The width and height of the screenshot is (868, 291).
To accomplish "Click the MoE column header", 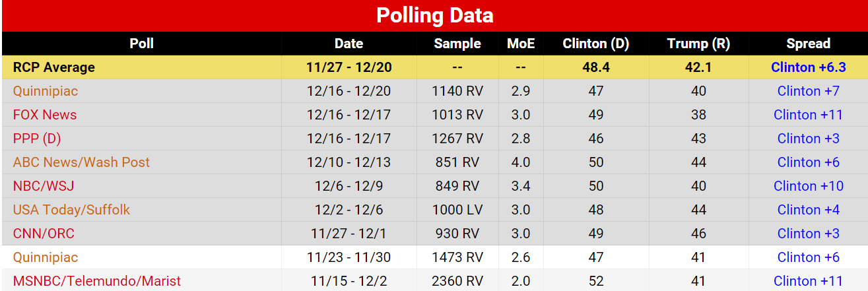I will pos(521,44).
